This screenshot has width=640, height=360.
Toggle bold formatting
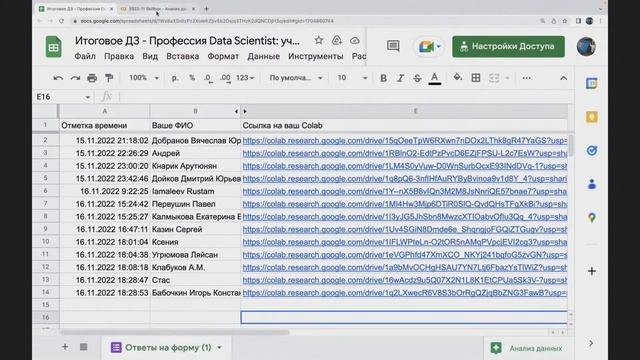[x=383, y=78]
